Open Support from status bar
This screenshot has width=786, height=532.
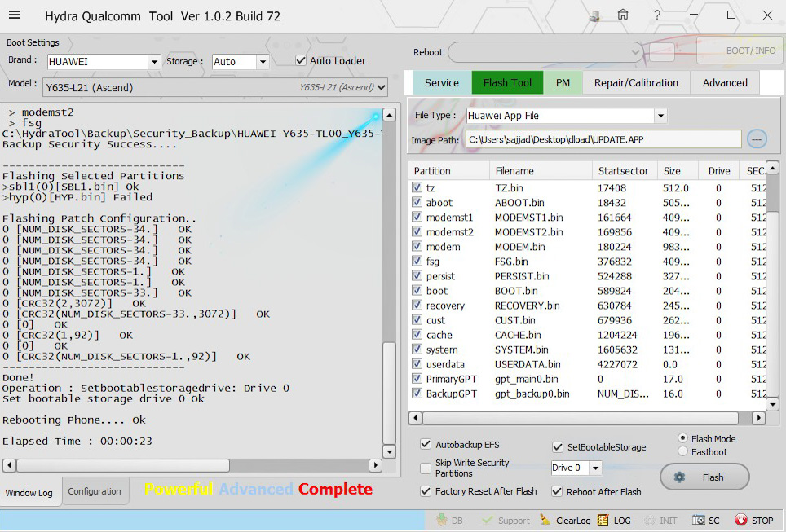point(506,521)
